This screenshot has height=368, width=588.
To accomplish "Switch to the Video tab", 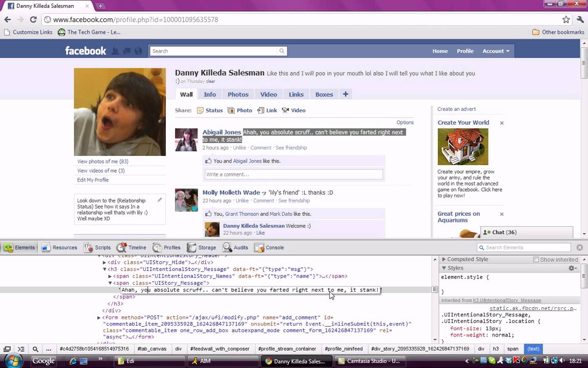I will pyautogui.click(x=268, y=94).
